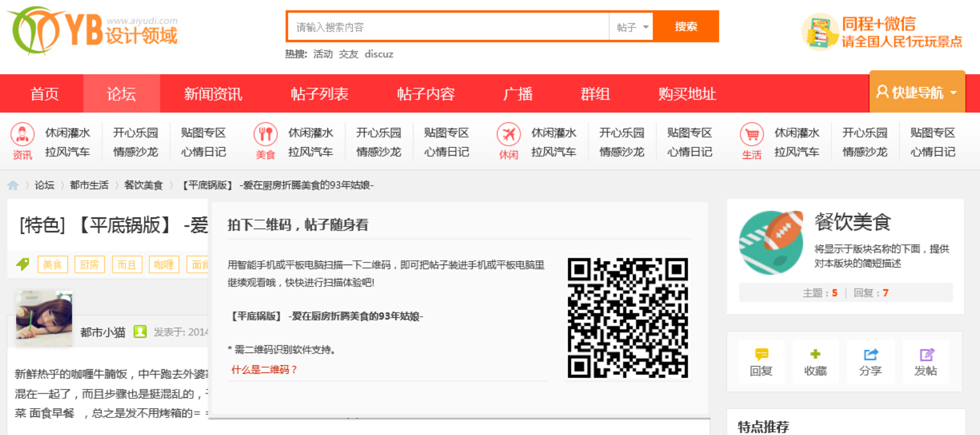This screenshot has width=980, height=435.
Task: Click the green verified badge beside 都市小猫
Action: [140, 331]
